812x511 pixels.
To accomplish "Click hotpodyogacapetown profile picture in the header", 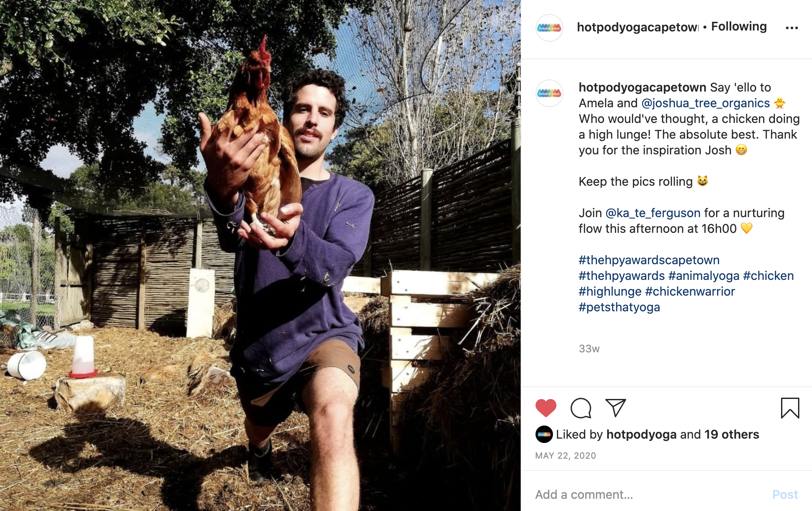I will (549, 26).
